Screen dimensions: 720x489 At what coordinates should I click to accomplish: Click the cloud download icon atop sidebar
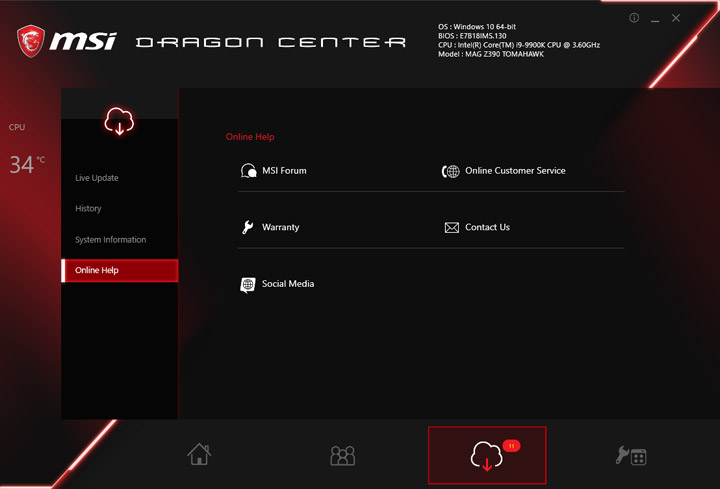(119, 121)
